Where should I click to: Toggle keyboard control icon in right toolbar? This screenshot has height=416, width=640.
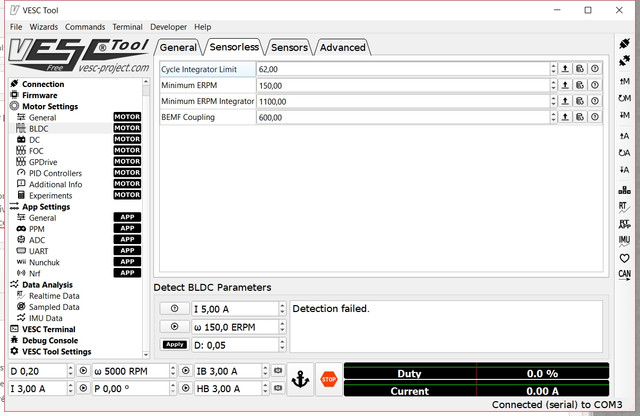click(624, 190)
